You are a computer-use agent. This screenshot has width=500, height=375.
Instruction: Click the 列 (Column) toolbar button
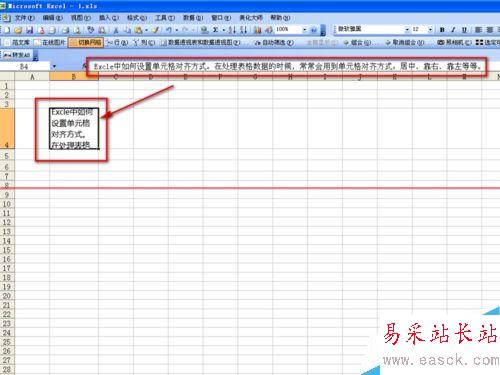tap(144, 43)
